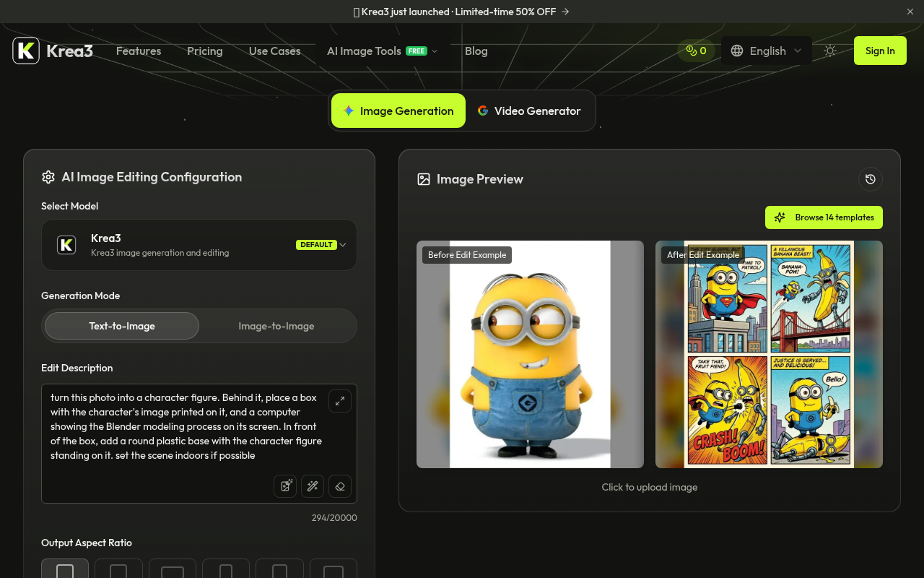This screenshot has height=578, width=924.
Task: Open the Features nav item
Action: coord(139,51)
